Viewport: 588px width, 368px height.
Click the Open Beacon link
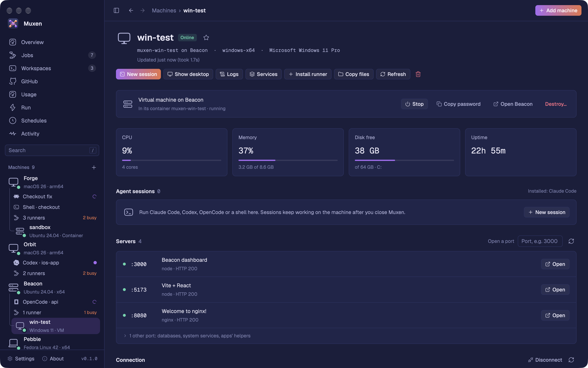513,104
